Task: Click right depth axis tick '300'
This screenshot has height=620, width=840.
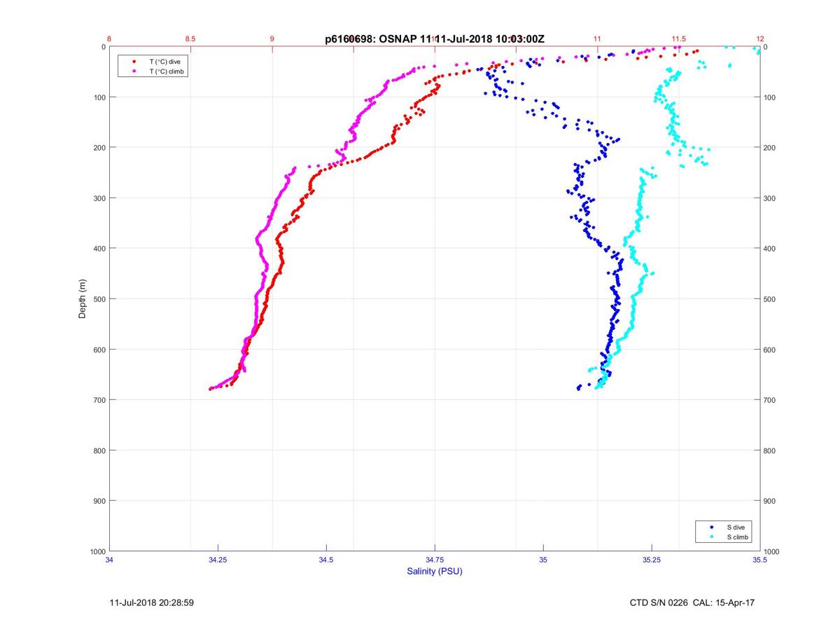Action: (x=770, y=198)
